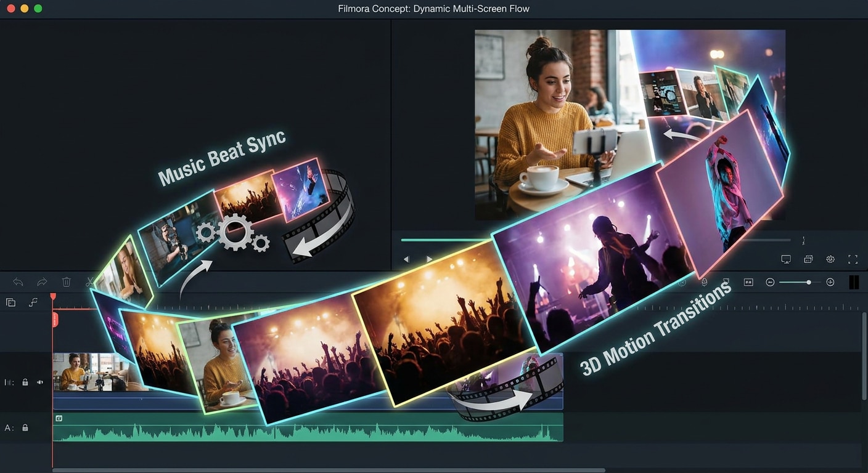Undo the last edit with the undo arrow

click(x=18, y=282)
